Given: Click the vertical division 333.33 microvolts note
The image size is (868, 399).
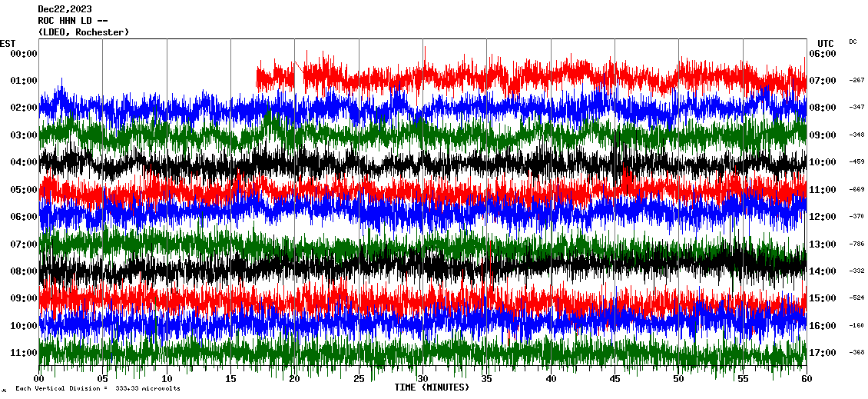Looking at the screenshot, I should (x=98, y=388).
